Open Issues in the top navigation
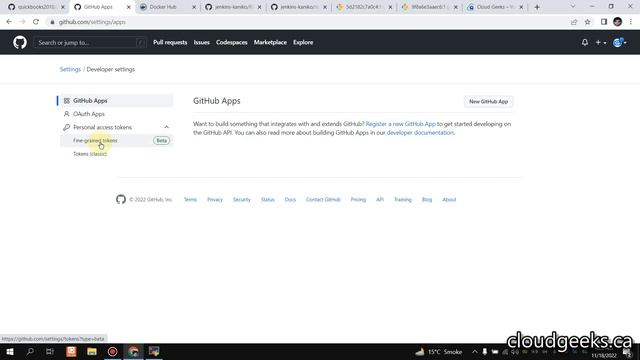This screenshot has height=360, width=640. coord(202,42)
